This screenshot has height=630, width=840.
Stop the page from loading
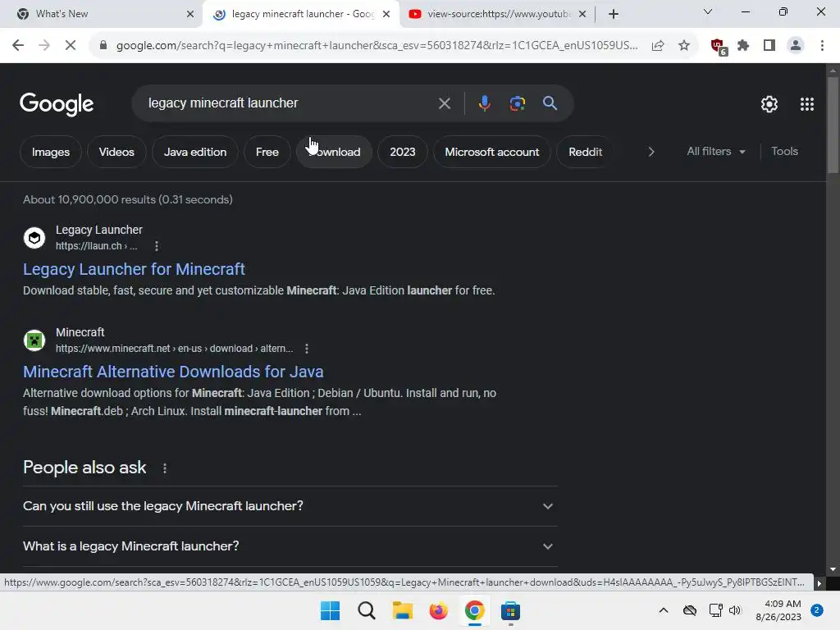click(x=71, y=46)
